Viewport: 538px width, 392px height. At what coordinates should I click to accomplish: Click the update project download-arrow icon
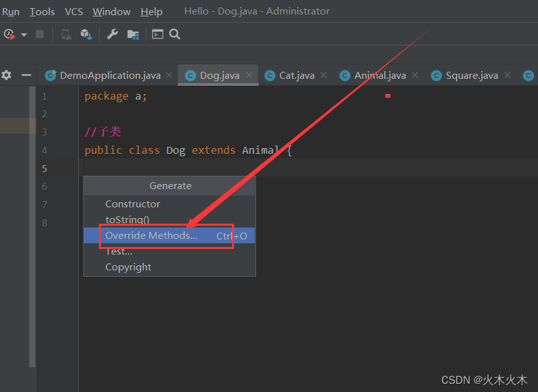pyautogui.click(x=86, y=34)
